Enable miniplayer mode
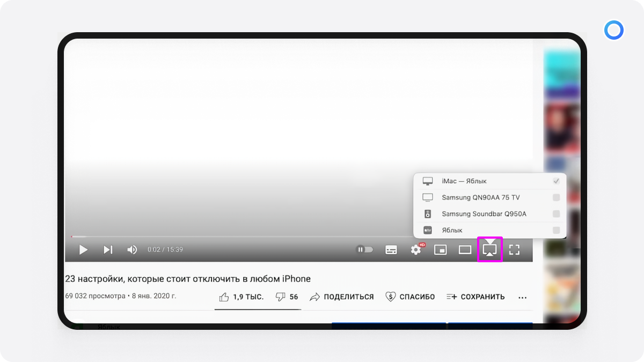 (x=441, y=250)
